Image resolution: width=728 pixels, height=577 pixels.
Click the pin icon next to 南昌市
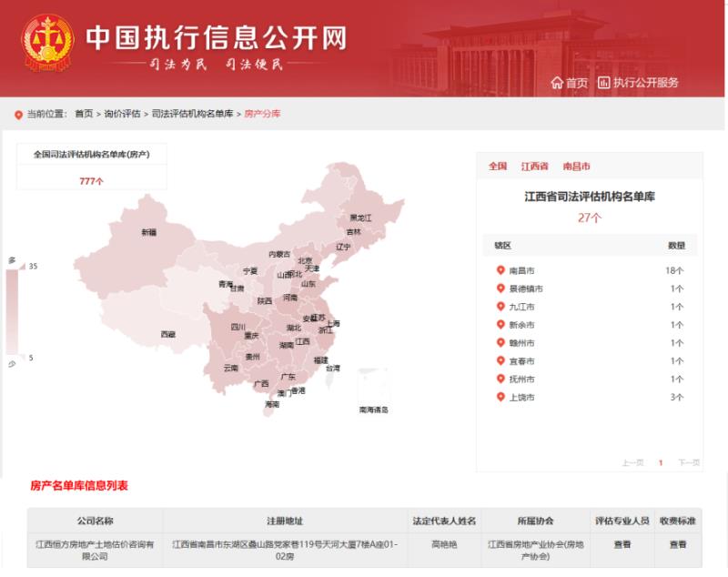[500, 270]
